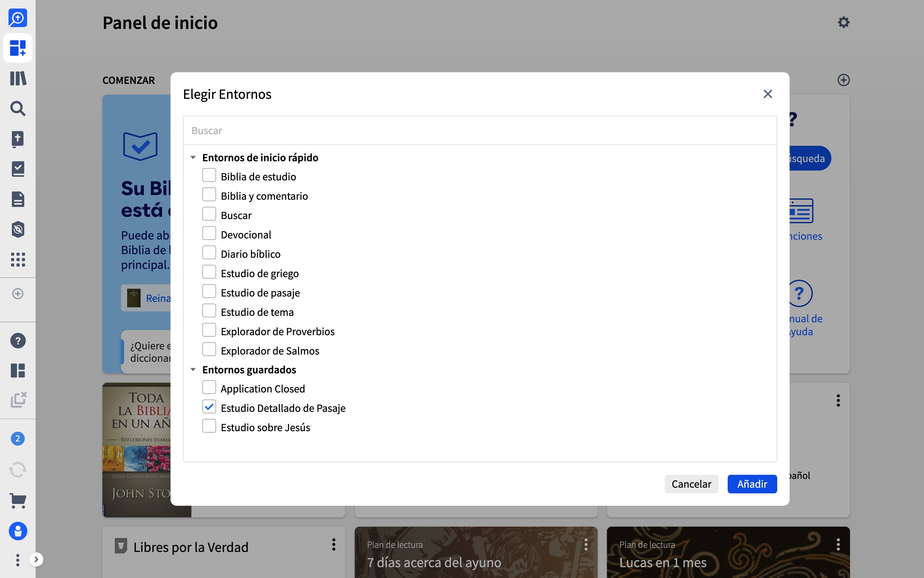Viewport: 924px width, 578px height.
Task: Open Toda la Biblia en un año cover
Action: (x=137, y=450)
